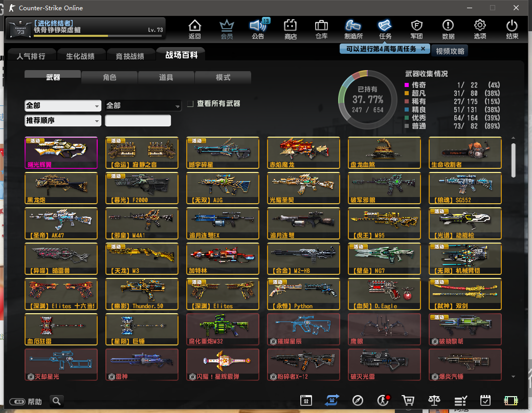Select the 角色 characters sub-tab
This screenshot has width=532, height=413.
[x=109, y=77]
